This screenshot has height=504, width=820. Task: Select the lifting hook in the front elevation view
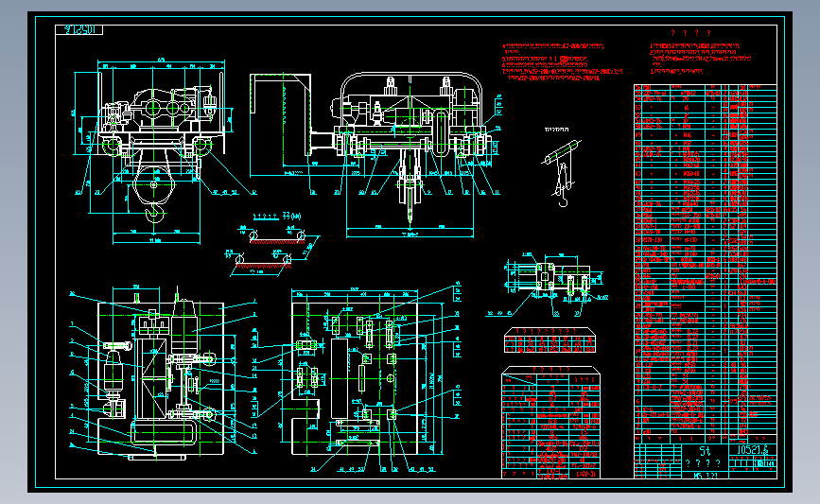pos(155,213)
